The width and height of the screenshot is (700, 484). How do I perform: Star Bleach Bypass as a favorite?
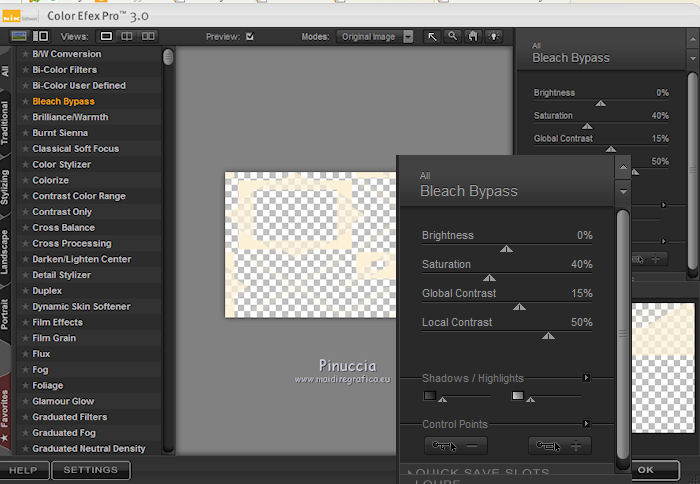click(24, 102)
